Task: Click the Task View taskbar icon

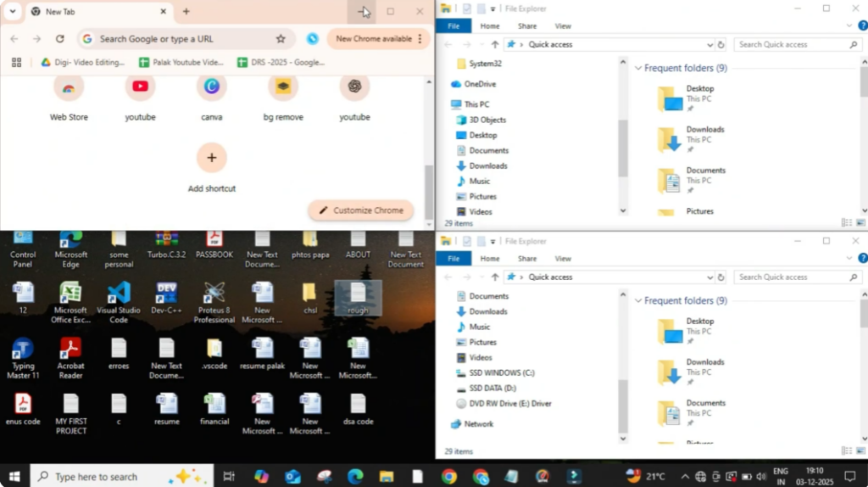Action: pos(228,477)
